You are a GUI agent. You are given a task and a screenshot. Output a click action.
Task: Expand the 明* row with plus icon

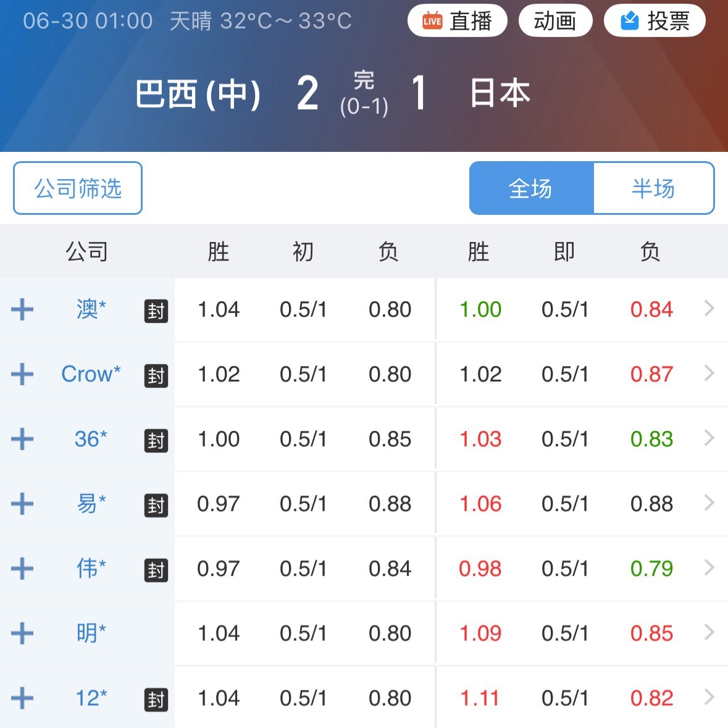tap(22, 634)
